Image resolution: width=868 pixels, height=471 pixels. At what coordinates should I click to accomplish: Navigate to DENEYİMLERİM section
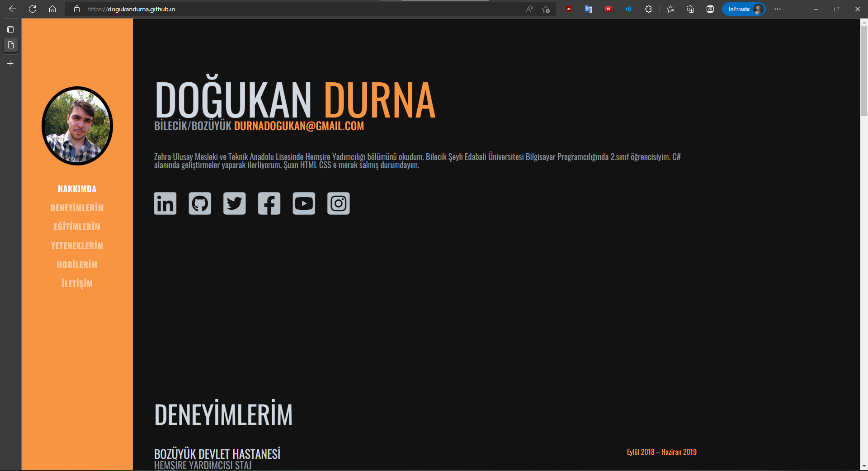tap(77, 208)
